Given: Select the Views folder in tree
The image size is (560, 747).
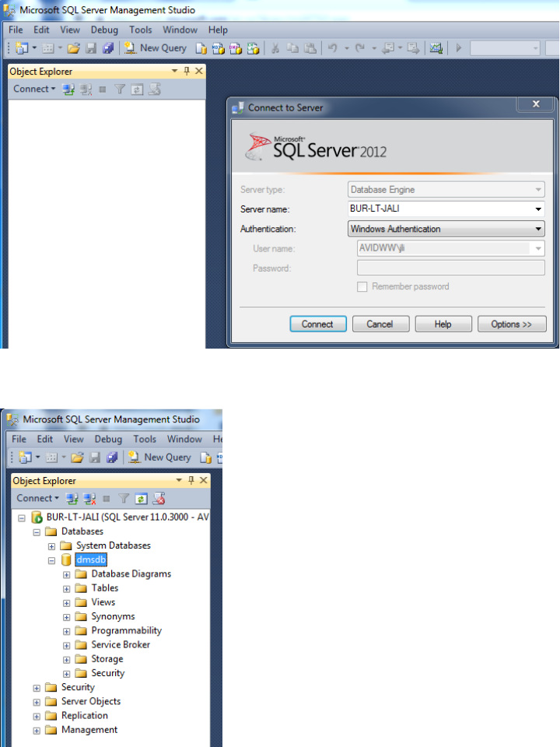Looking at the screenshot, I should click(x=103, y=602).
